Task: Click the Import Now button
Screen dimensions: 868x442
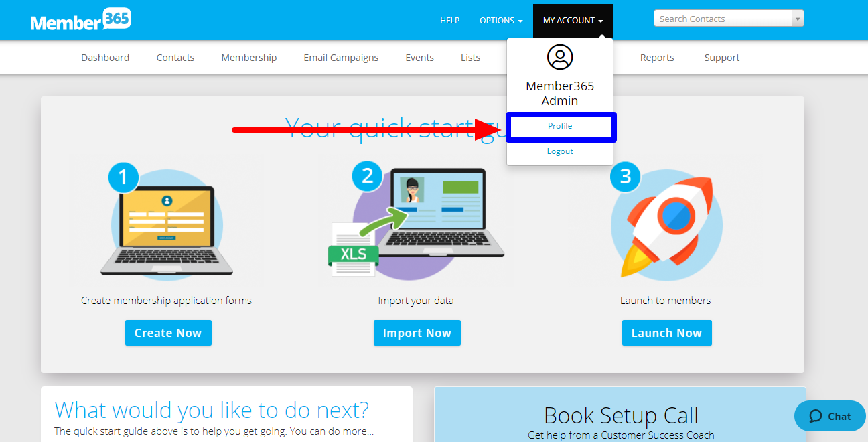Action: [417, 333]
